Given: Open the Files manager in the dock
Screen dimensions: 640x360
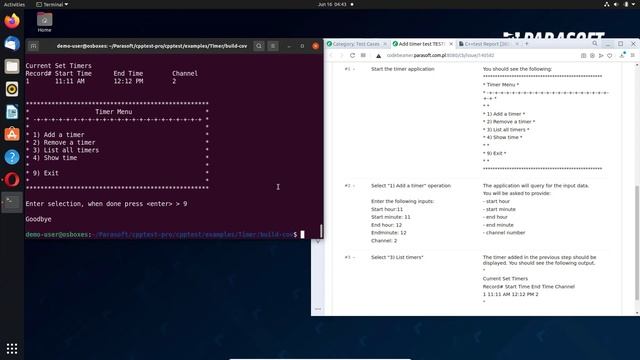Looking at the screenshot, I should [x=12, y=66].
